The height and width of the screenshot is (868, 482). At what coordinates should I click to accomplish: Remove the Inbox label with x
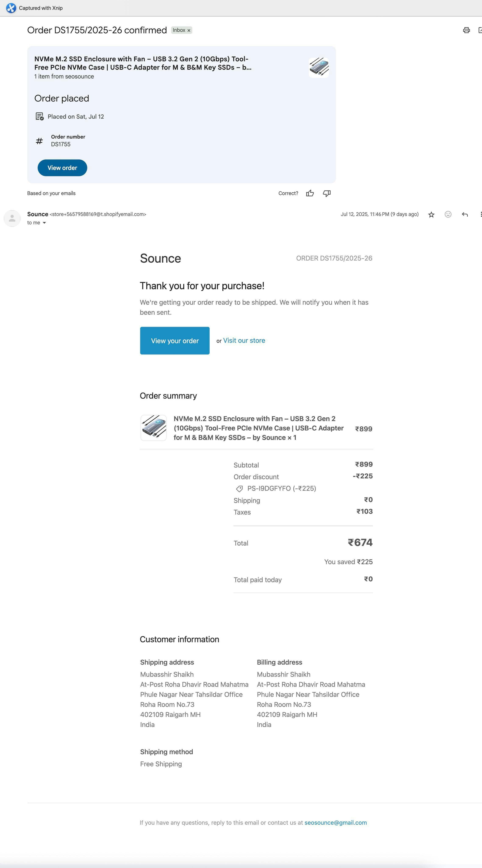pyautogui.click(x=189, y=30)
